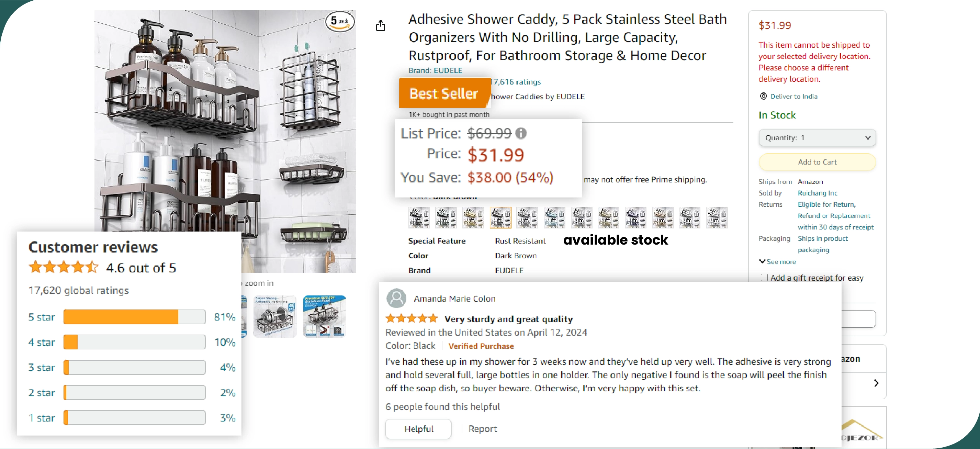Select the Dark Brown color variant swatch
This screenshot has height=449, width=980.
click(500, 217)
